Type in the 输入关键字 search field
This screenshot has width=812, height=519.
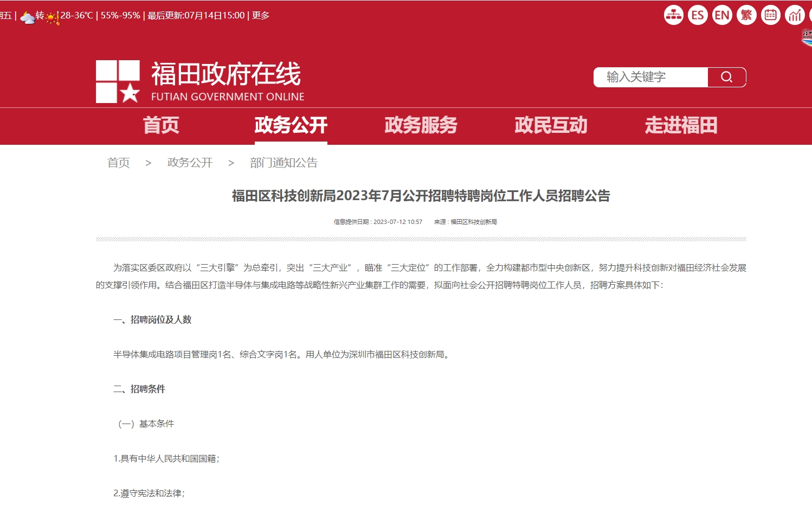650,77
